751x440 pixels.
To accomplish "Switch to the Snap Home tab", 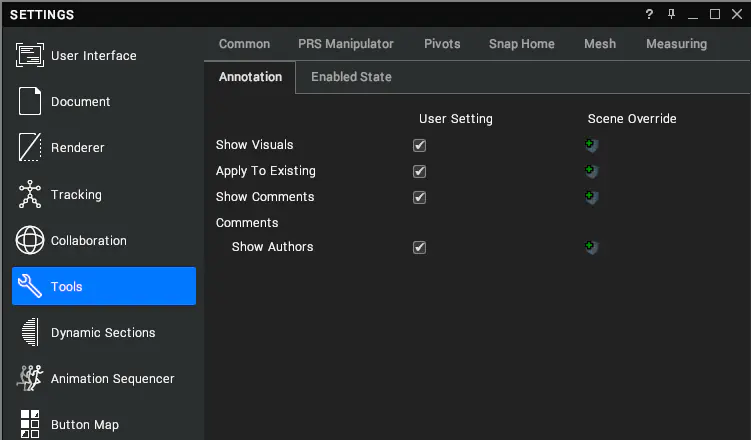I will pos(522,44).
